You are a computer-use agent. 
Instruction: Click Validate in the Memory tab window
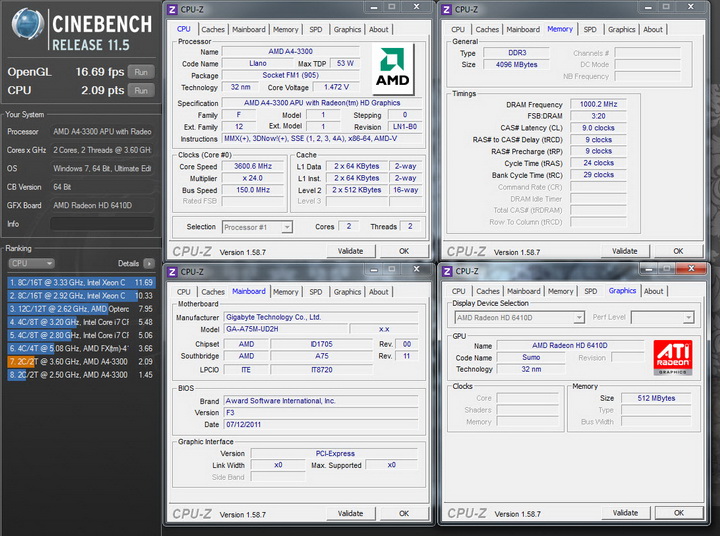point(625,251)
